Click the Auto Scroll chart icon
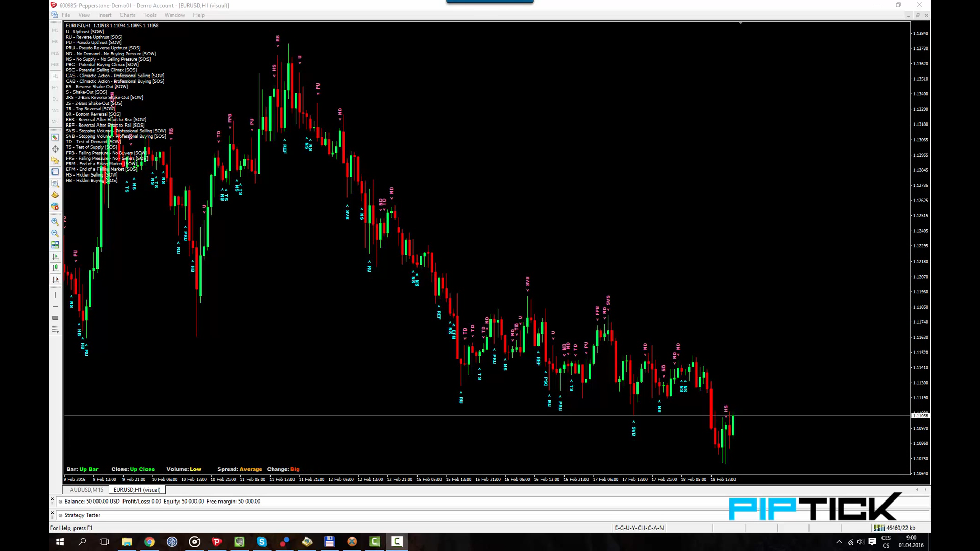 pos(55,257)
